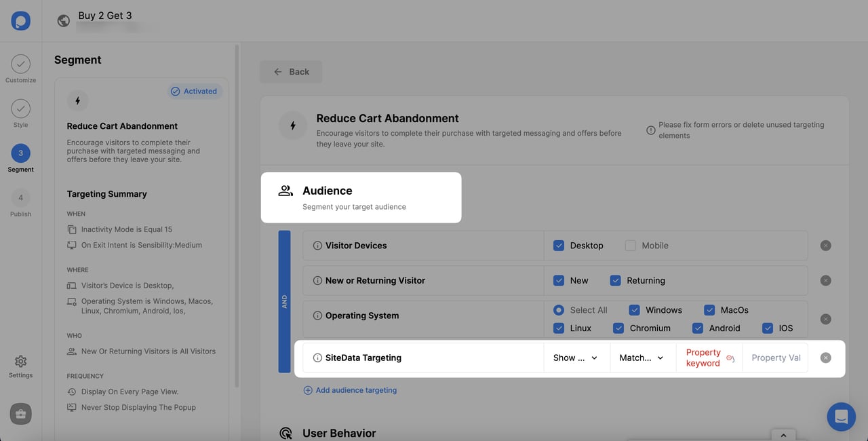Toggle the MacOs checkbox
This screenshot has width=868, height=441.
[x=709, y=310]
